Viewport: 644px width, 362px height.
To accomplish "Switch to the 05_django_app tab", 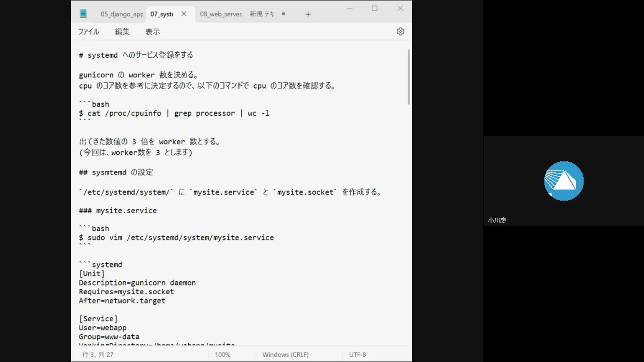I will coord(121,14).
